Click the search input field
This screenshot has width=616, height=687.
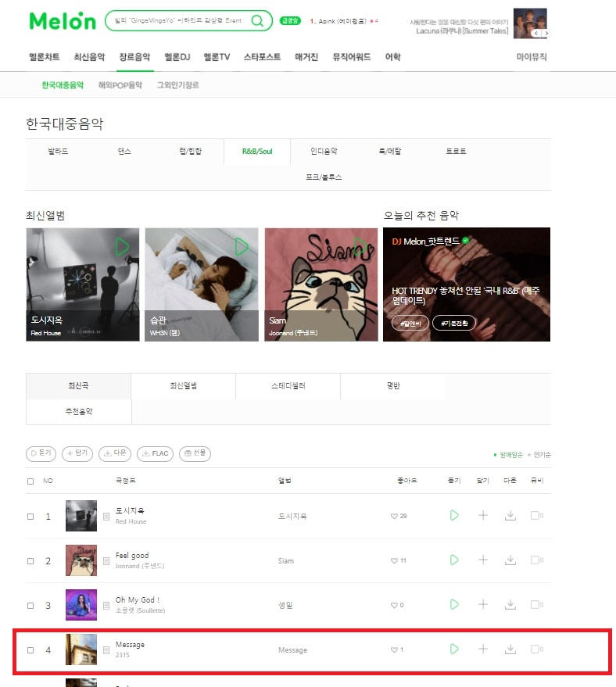[x=180, y=20]
